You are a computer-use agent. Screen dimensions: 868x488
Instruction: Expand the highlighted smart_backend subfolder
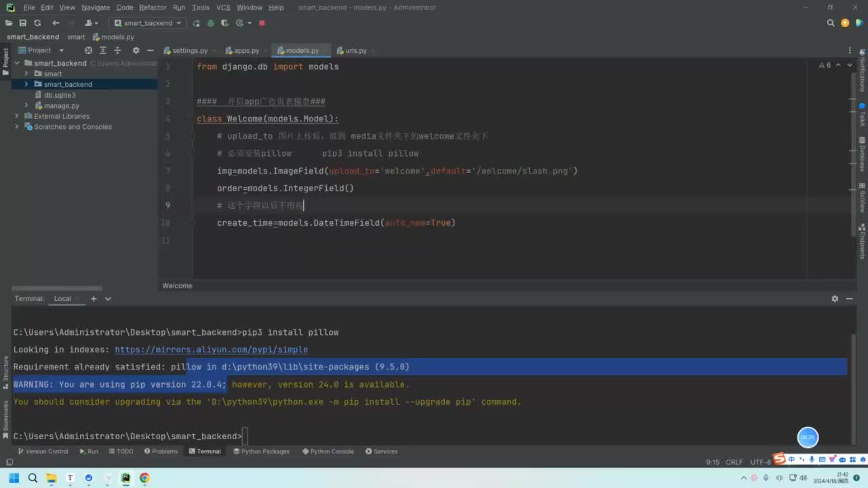pos(26,84)
